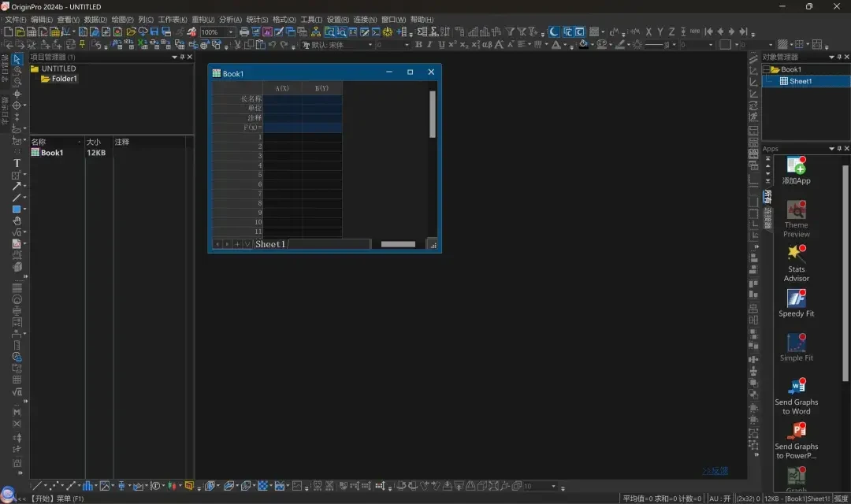Open the 分析 (Analysis) menu
Viewport: 851px width, 504px height.
tap(230, 20)
